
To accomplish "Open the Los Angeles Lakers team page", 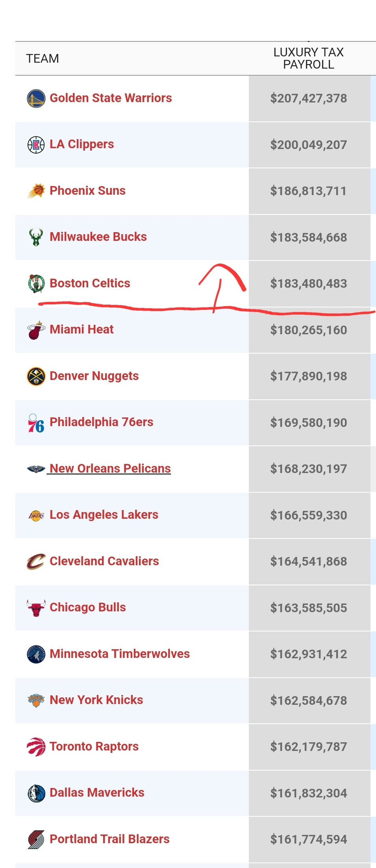I will point(104,515).
